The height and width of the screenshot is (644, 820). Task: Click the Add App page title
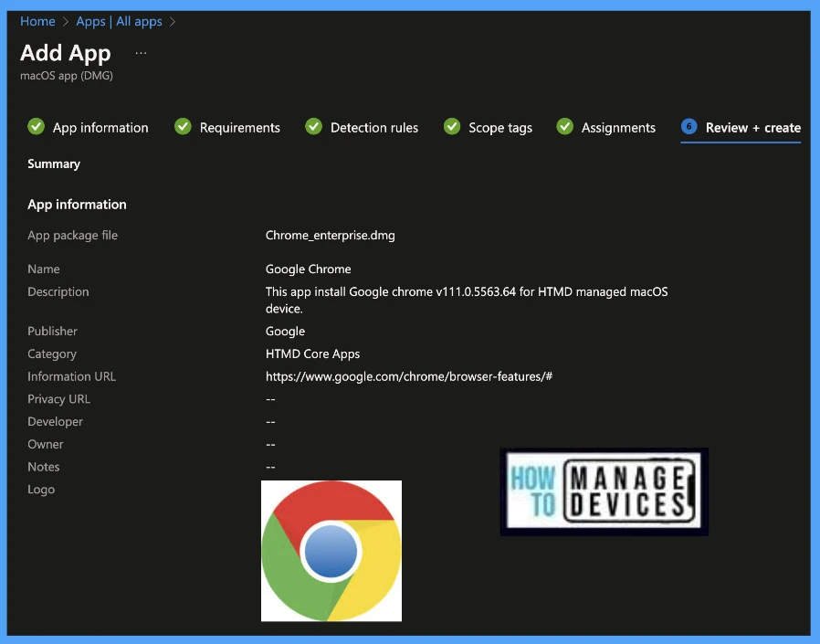[x=66, y=53]
